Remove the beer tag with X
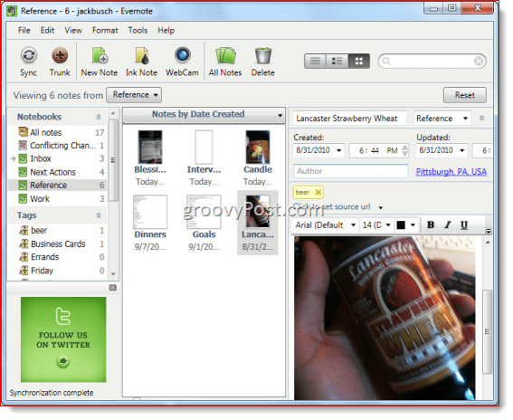Screen dimensions: 513x420 click(x=318, y=192)
